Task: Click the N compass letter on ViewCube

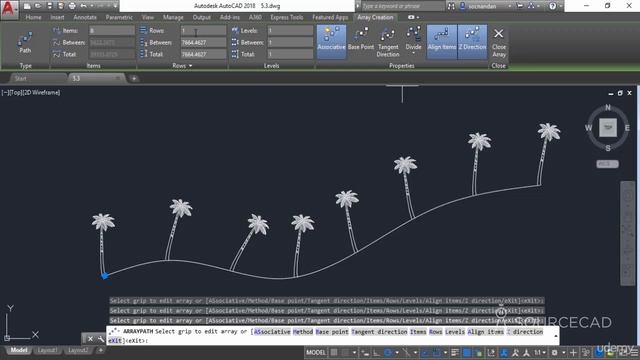Action: (608, 107)
